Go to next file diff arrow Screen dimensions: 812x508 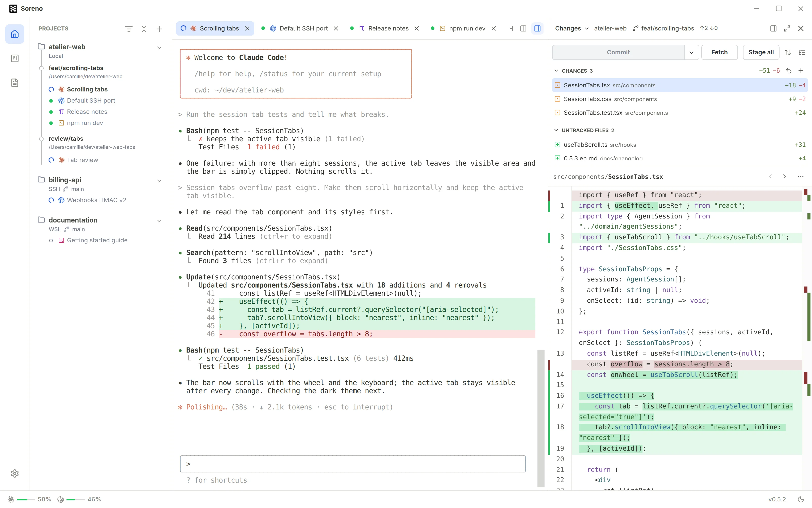pos(785,176)
